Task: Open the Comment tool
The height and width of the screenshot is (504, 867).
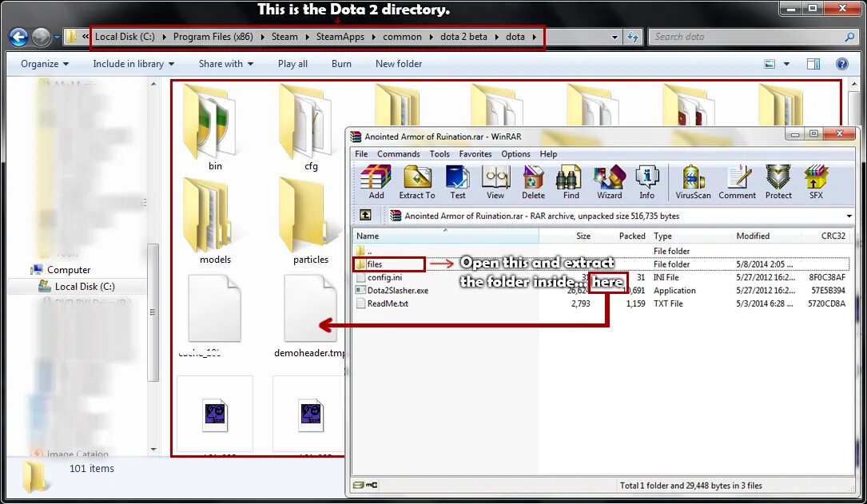Action: coord(737,182)
